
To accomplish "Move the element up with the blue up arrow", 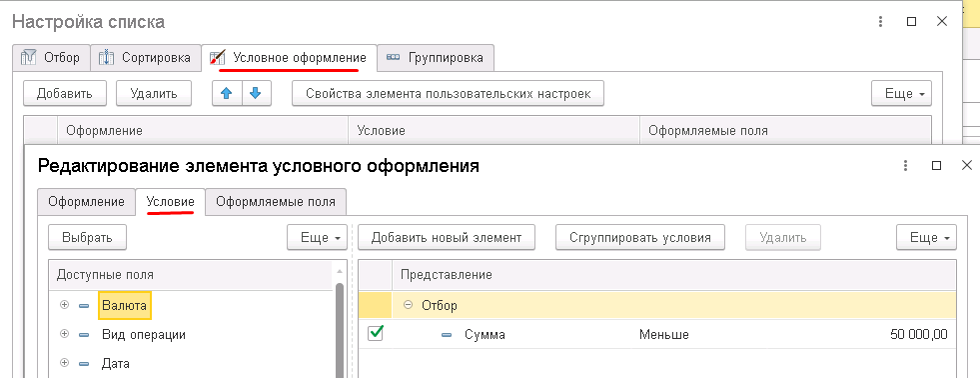I will 227,94.
